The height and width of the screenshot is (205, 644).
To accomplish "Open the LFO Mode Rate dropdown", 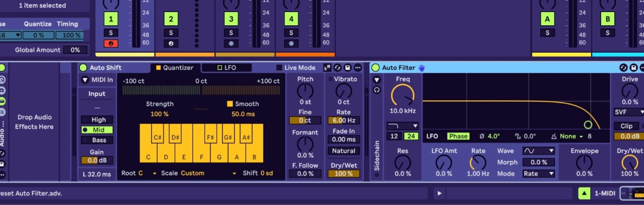I will click(538, 174).
